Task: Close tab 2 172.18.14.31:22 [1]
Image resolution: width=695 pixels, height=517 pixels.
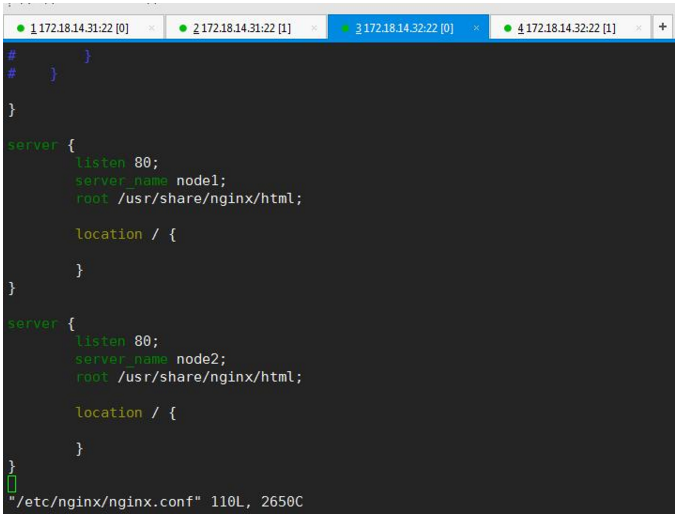Action: (x=314, y=28)
